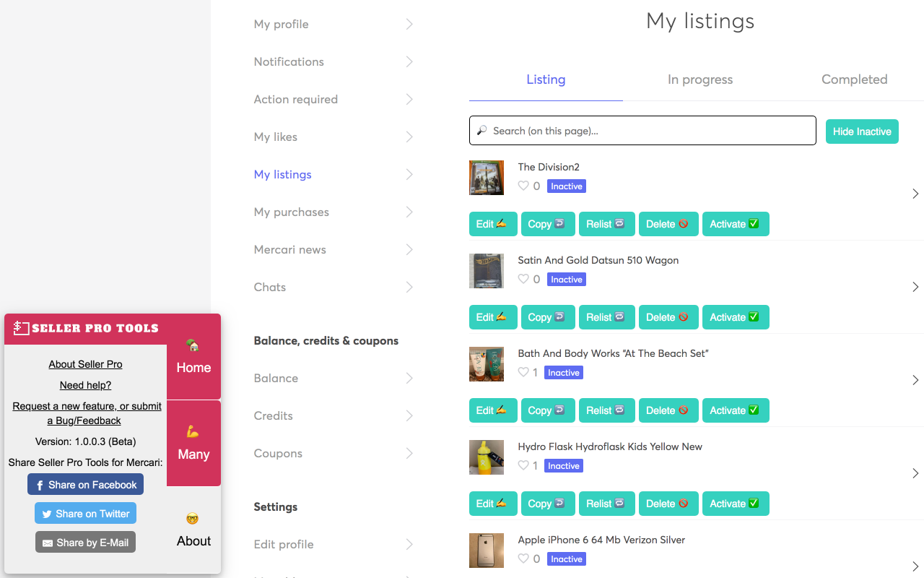Click the Seller Pro Tools logo header
Image resolution: width=924 pixels, height=578 pixels.
[x=86, y=329]
